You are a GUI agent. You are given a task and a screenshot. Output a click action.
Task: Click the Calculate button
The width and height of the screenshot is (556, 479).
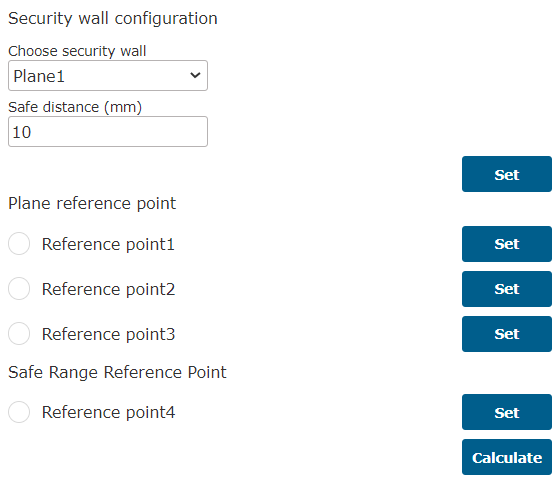(507, 457)
